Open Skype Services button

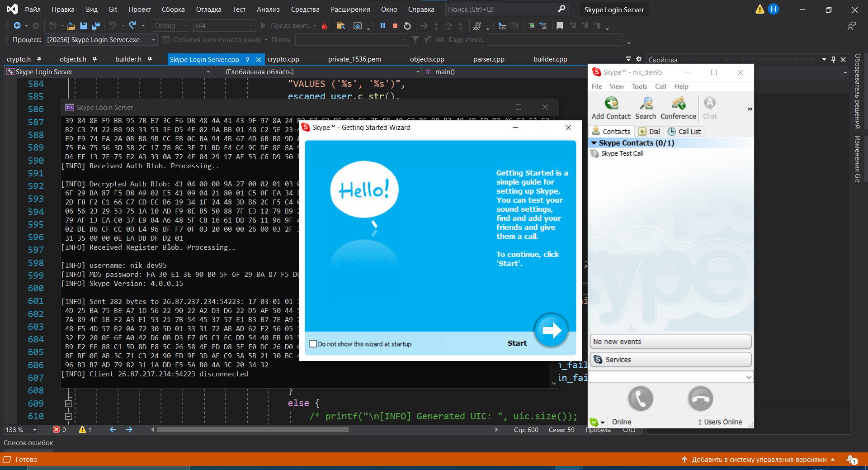(671, 360)
